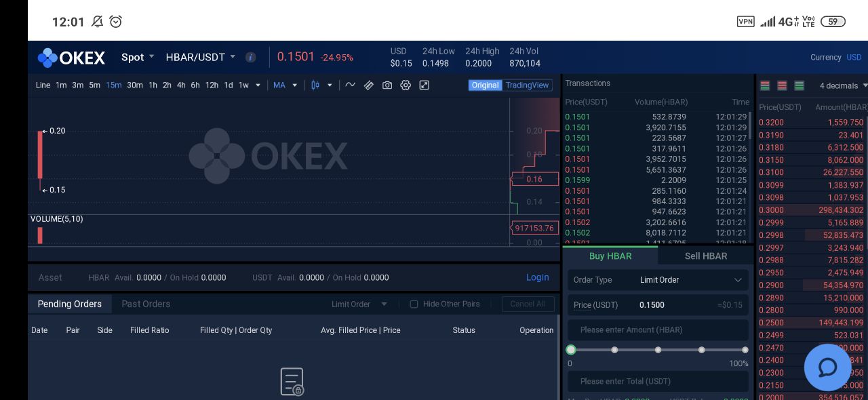Expand chart style dropdown arrow

(330, 85)
